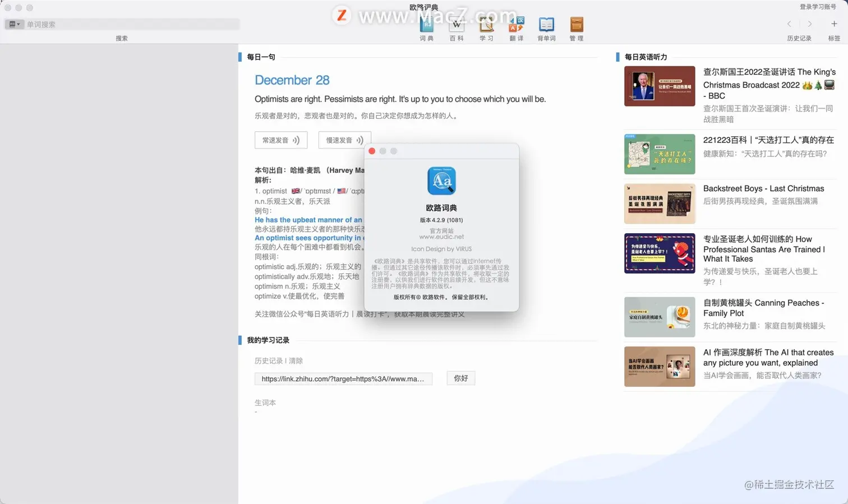Go back in history with left arrow

[x=789, y=24]
